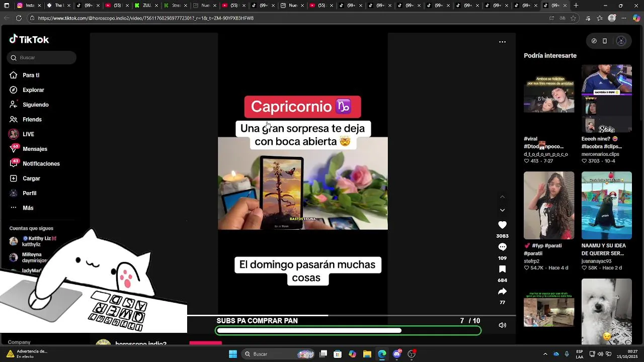Open the profile avatar menu top right
Image resolution: width=644 pixels, height=362 pixels.
(621, 41)
